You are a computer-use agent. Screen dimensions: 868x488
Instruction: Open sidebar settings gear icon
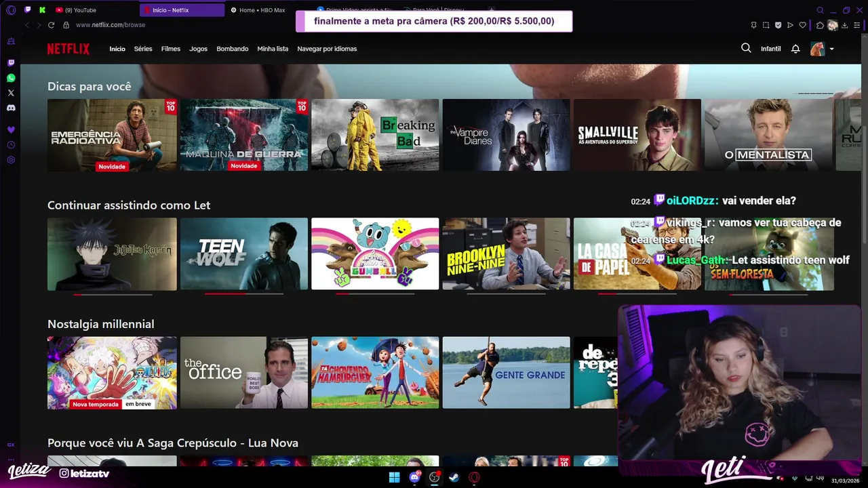11,160
